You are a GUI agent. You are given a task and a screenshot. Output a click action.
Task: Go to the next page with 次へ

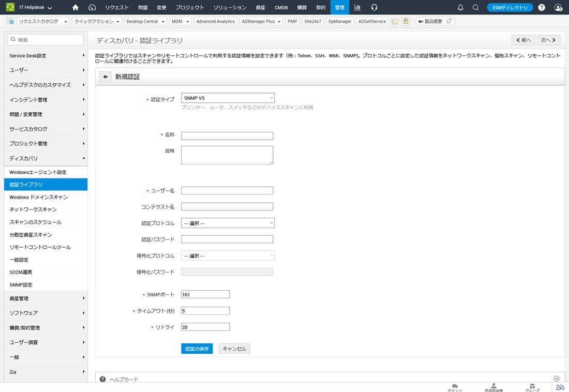(548, 40)
